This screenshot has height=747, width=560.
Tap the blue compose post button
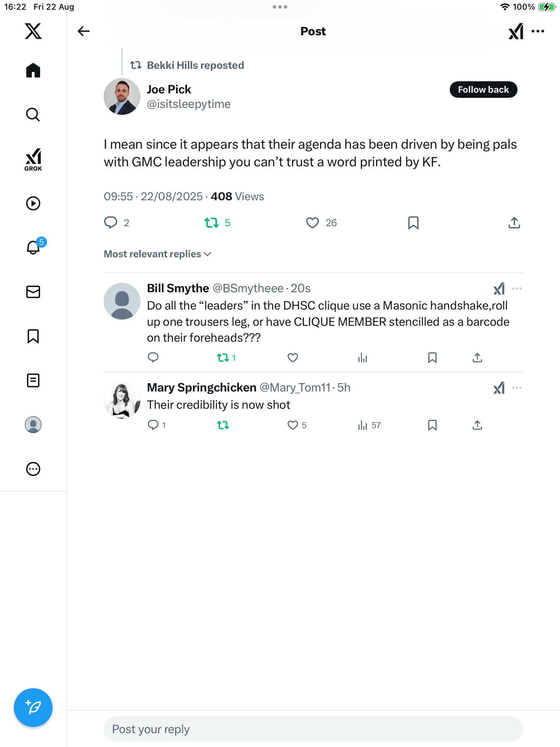click(33, 707)
